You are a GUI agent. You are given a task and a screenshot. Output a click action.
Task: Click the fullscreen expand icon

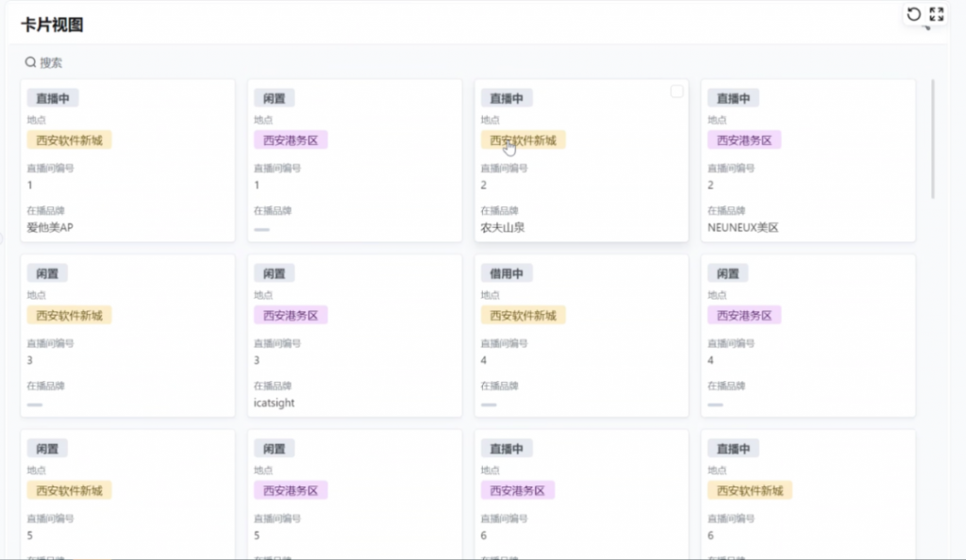pyautogui.click(x=936, y=14)
